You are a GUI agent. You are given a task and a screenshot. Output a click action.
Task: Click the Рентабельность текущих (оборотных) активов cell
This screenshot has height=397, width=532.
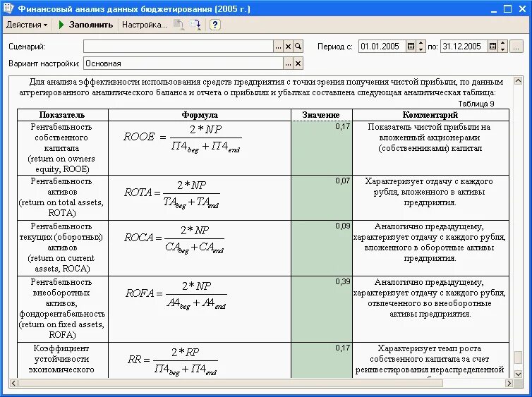[62, 248]
